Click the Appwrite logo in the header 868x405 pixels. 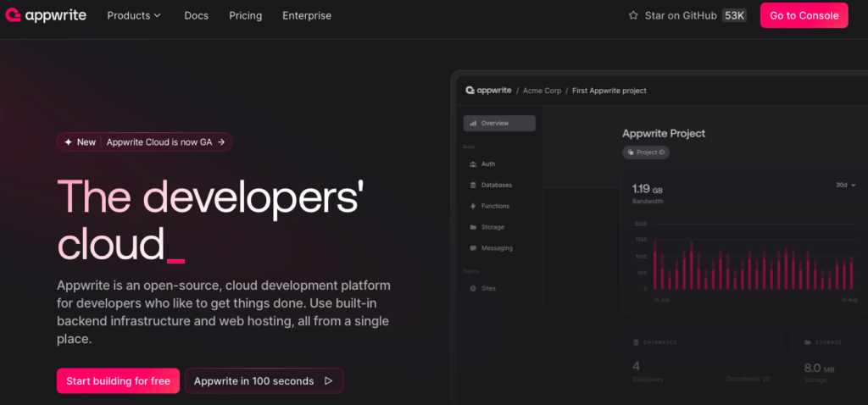(46, 15)
